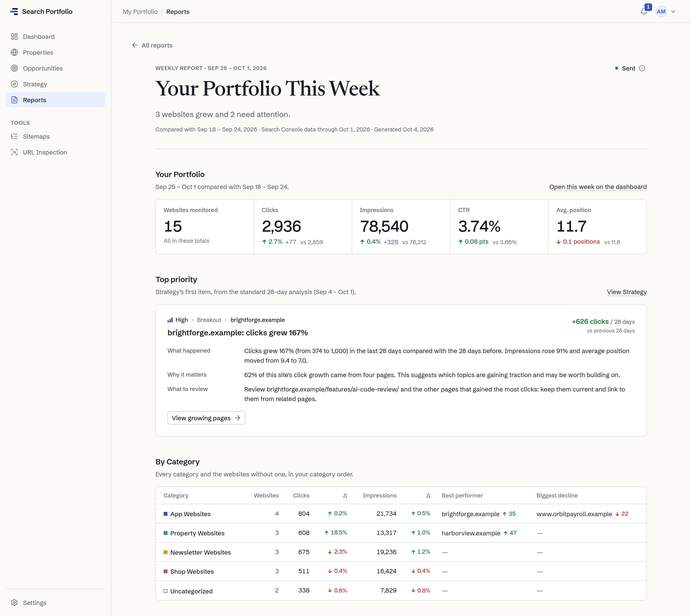This screenshot has width=691, height=616.
Task: Click the Search Portfolio logo icon
Action: coord(14,12)
